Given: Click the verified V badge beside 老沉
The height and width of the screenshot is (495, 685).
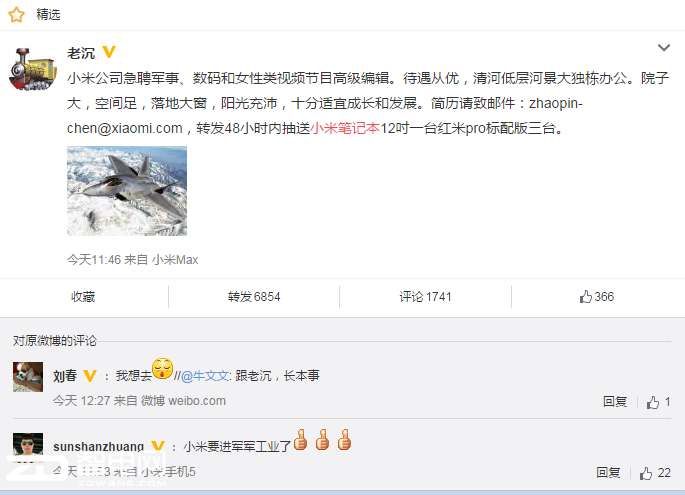Looking at the screenshot, I should (x=109, y=52).
